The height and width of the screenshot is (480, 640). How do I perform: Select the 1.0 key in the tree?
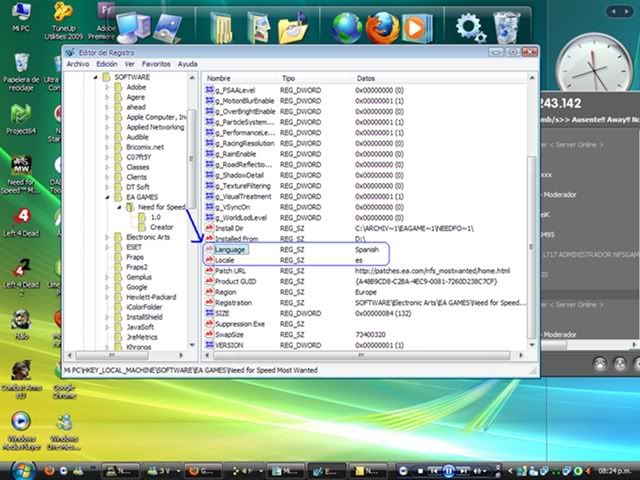coord(156,217)
